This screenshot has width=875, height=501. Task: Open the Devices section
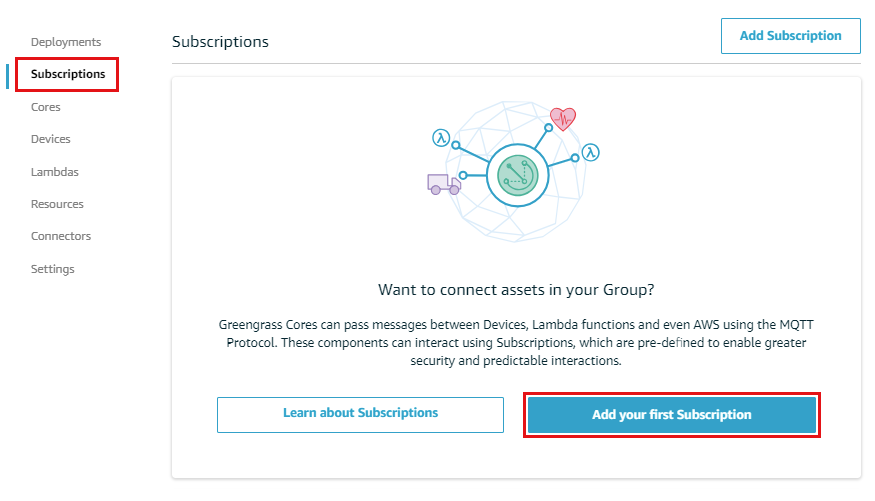[51, 139]
